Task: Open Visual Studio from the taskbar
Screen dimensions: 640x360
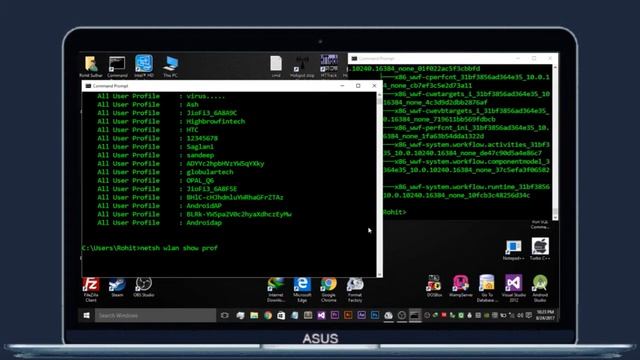Action: pos(321,316)
